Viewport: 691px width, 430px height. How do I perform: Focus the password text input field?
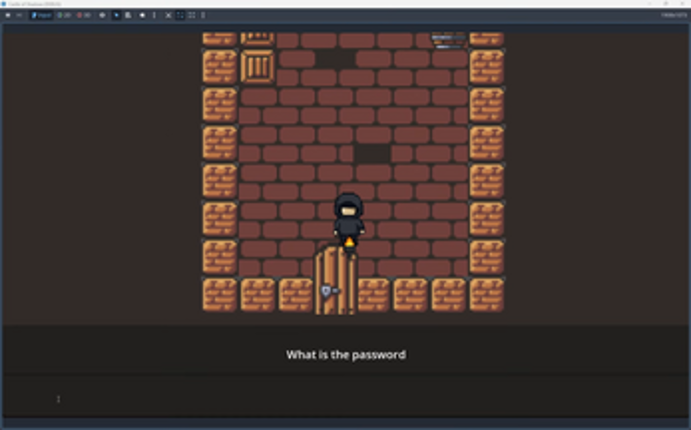tap(346, 398)
